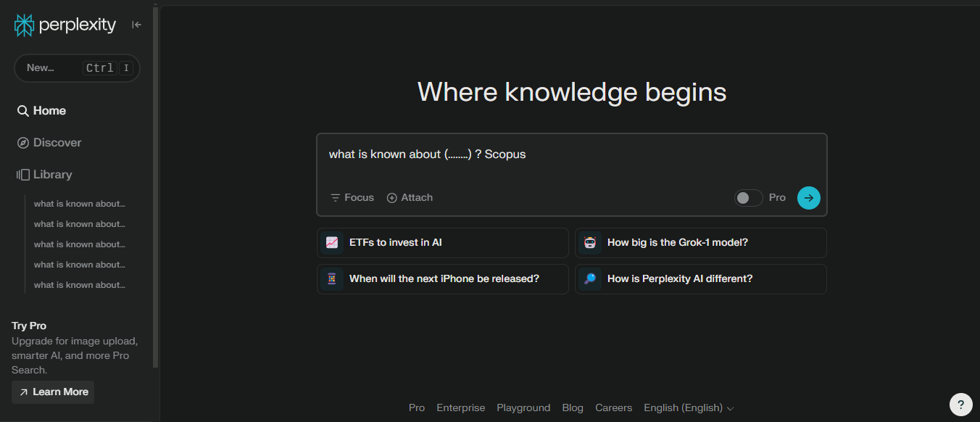Open help with the question mark icon

click(x=961, y=405)
